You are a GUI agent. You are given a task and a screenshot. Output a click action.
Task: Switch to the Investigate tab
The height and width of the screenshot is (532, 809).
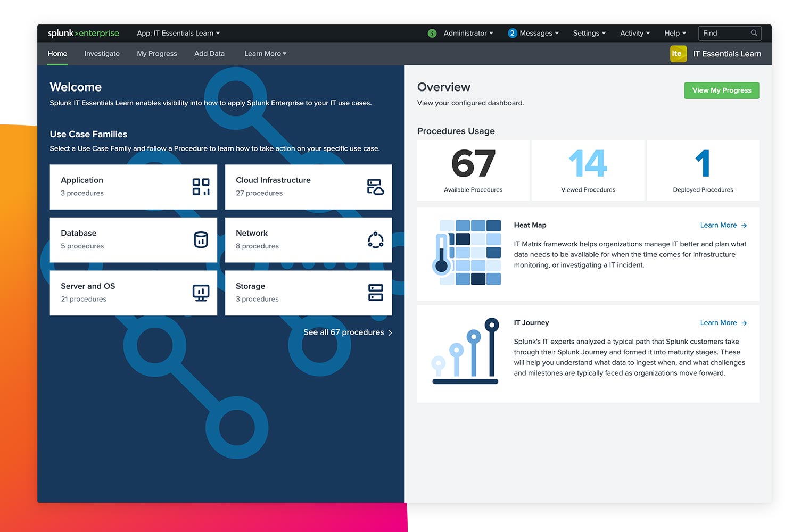point(102,54)
